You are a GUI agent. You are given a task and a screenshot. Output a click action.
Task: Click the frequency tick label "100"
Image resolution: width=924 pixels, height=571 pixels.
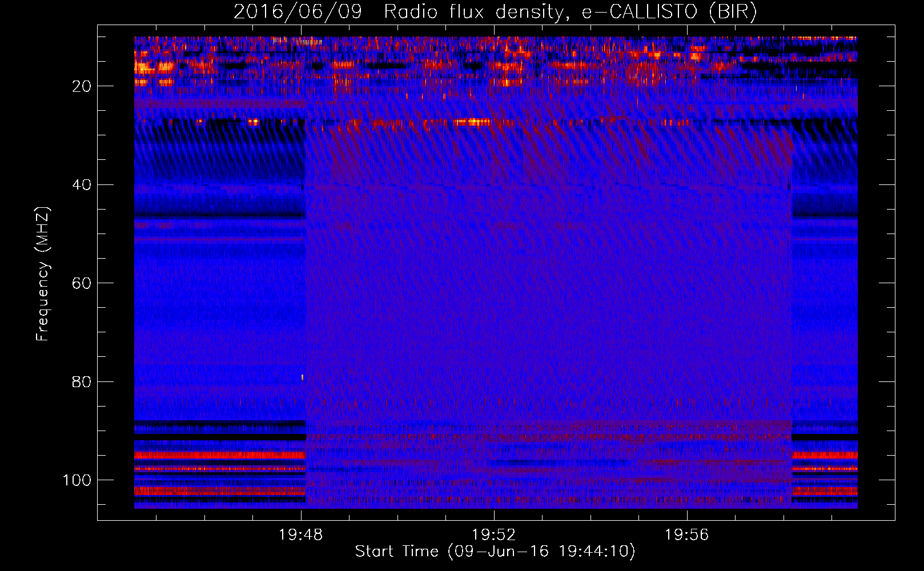pyautogui.click(x=77, y=480)
